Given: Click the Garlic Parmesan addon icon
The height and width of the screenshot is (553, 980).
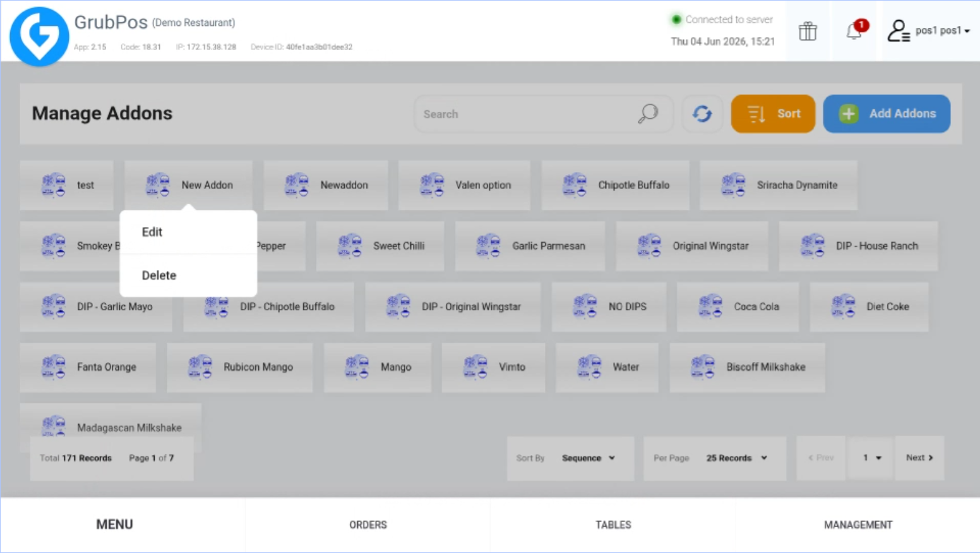Looking at the screenshot, I should click(x=489, y=246).
